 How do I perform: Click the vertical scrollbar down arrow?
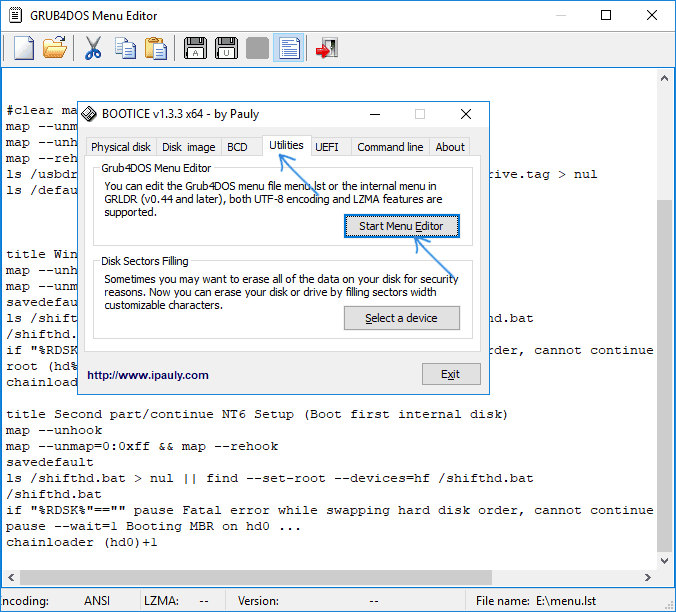[x=664, y=561]
